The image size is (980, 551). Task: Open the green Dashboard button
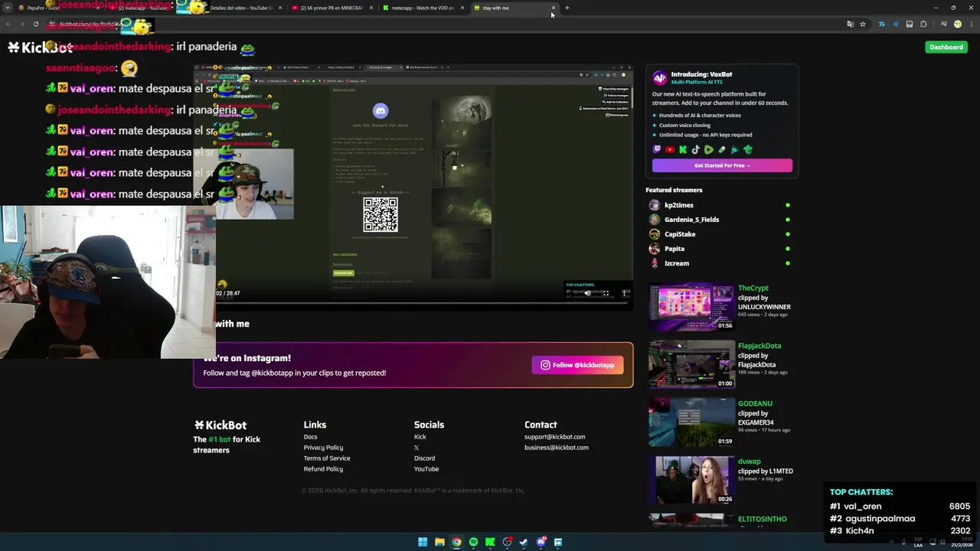(946, 47)
